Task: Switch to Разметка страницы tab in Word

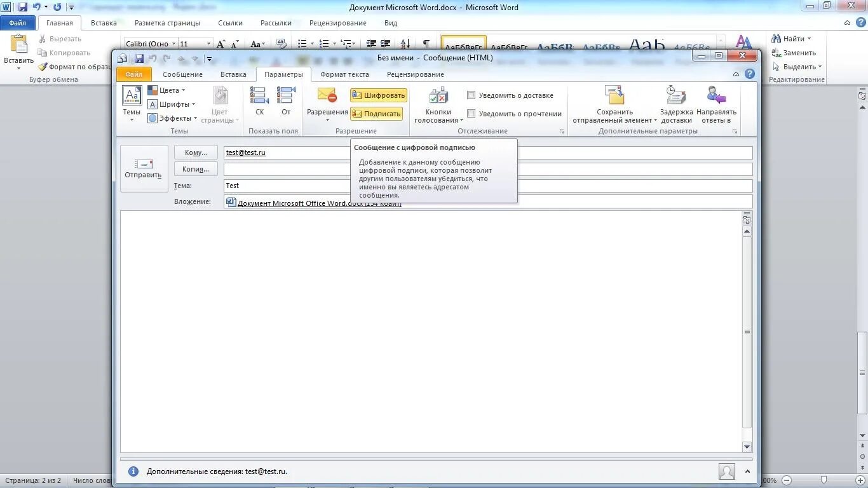Action: pos(167,23)
